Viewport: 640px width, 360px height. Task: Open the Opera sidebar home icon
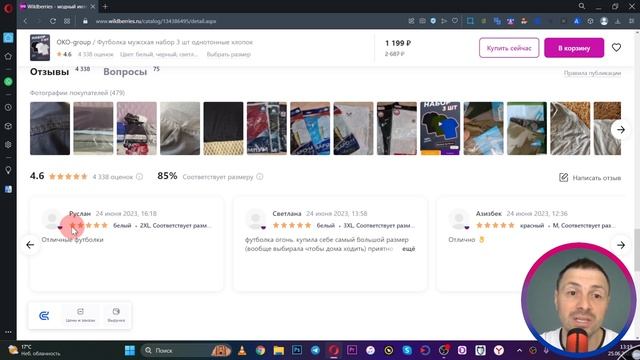pos(8,56)
